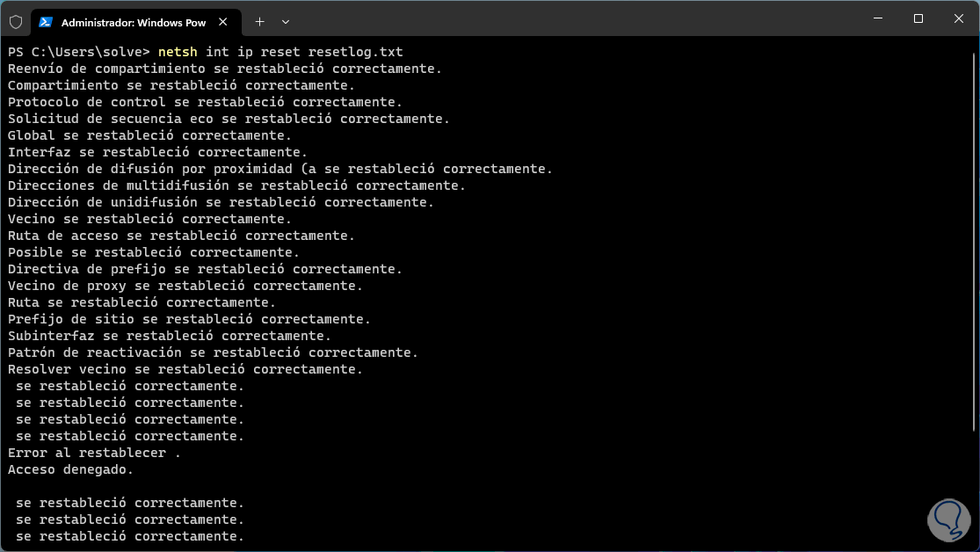The height and width of the screenshot is (552, 980).
Task: Select the Administrador: Windows PowerShell tab
Action: click(132, 22)
